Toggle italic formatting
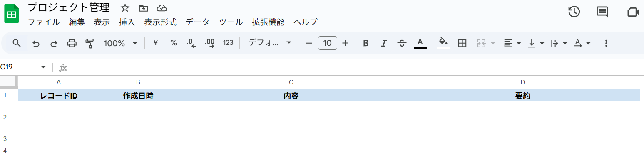The height and width of the screenshot is (153, 644). click(x=384, y=43)
